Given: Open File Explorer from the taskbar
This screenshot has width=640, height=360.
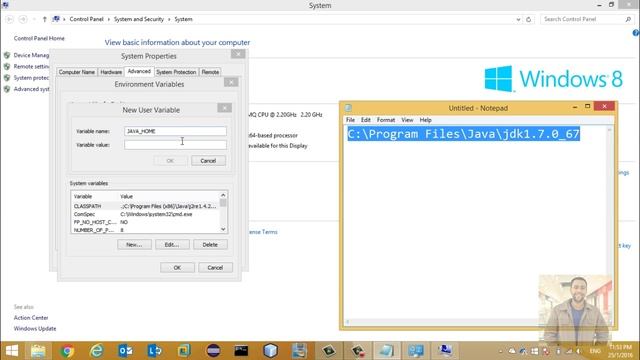Looking at the screenshot, I should tap(38, 351).
